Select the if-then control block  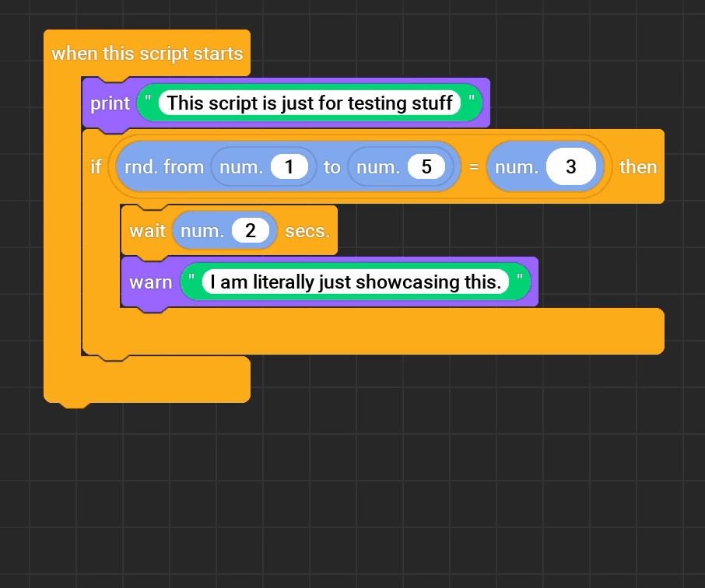pos(96,166)
